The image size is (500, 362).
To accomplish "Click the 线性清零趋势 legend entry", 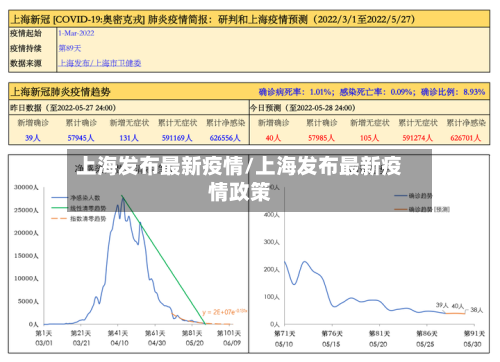I will point(79,208).
